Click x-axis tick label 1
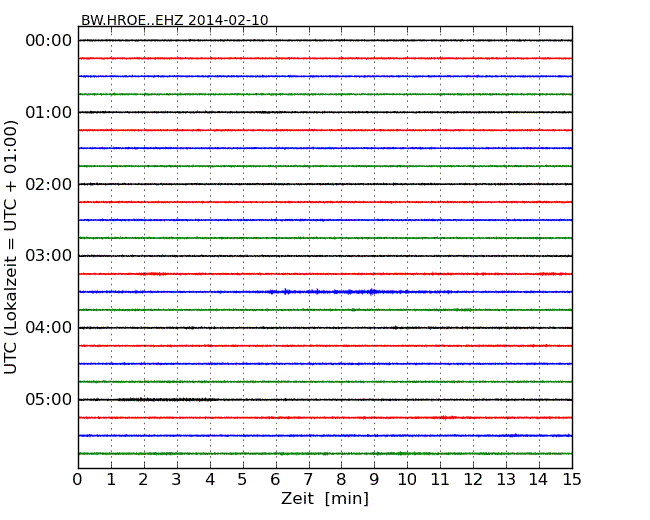The height and width of the screenshot is (520, 650). coord(111,480)
